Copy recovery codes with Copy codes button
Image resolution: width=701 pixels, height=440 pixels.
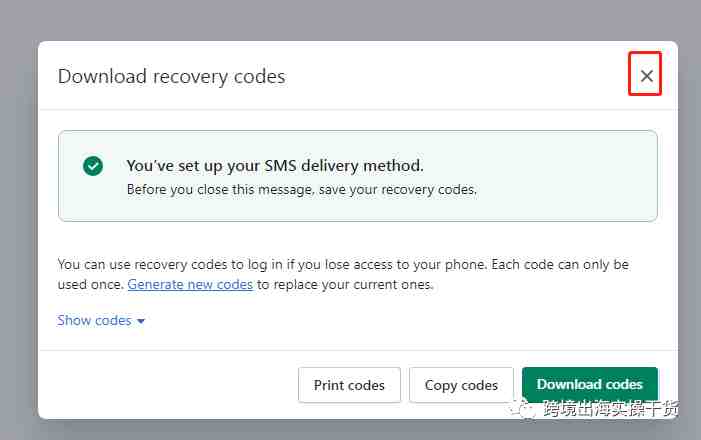click(x=461, y=385)
